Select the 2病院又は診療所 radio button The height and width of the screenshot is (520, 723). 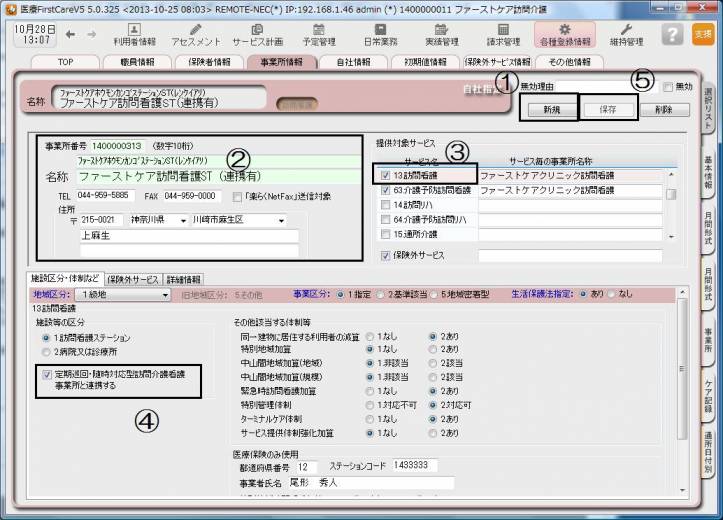click(x=47, y=352)
